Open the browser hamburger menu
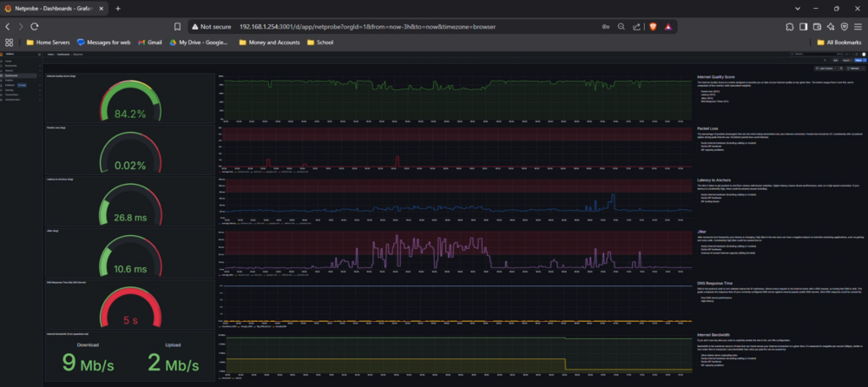The image size is (868, 387). [x=857, y=27]
